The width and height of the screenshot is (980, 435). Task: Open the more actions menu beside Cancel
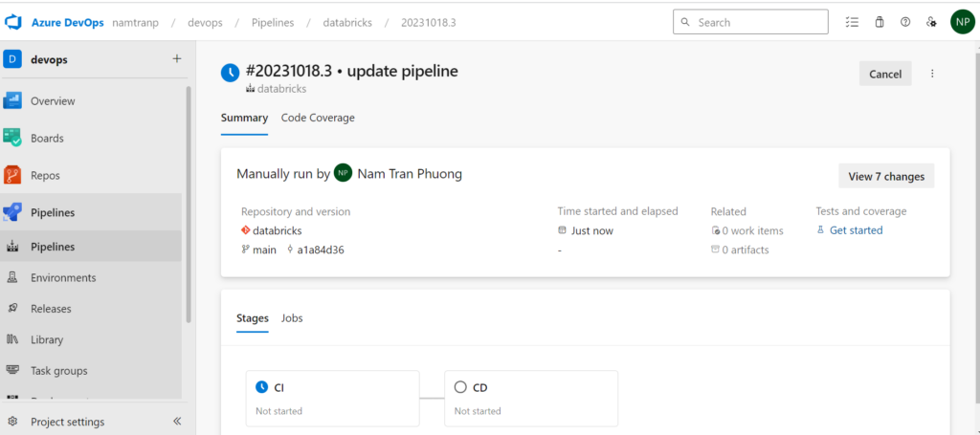932,74
